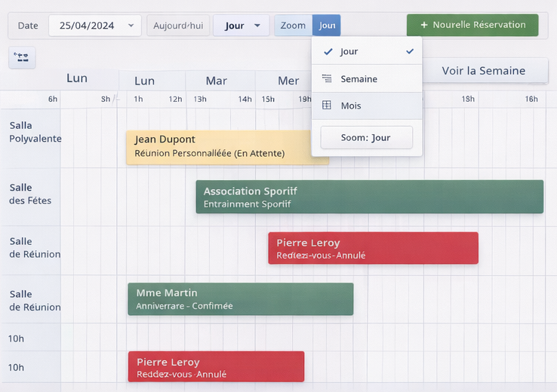Open Association Sporiif reservation block
This screenshot has height=392, width=557.
pyautogui.click(x=369, y=197)
